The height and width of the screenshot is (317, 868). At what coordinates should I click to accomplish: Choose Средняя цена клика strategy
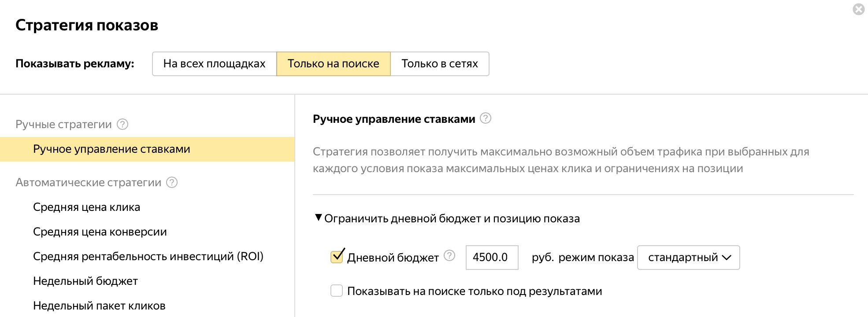tap(86, 207)
